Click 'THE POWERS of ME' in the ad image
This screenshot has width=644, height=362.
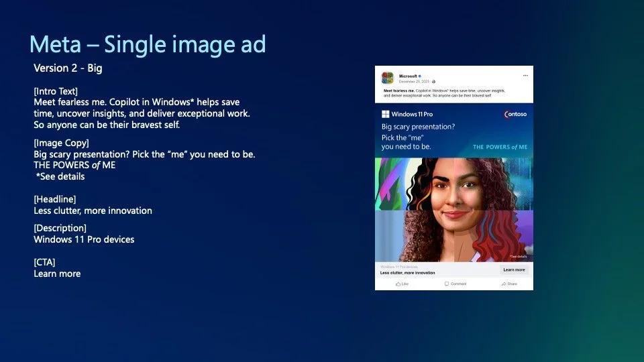pyautogui.click(x=500, y=147)
